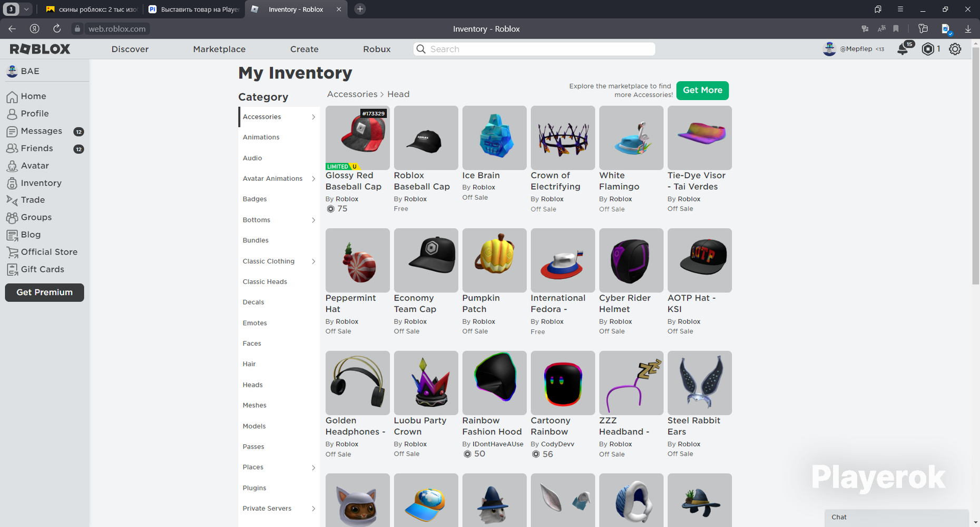Open Gift Cards via its sidebar icon
This screenshot has width=980, height=527.
[x=12, y=270]
